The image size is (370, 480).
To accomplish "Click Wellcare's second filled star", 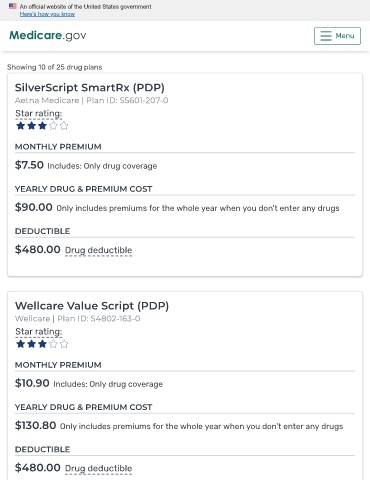I will [31, 344].
